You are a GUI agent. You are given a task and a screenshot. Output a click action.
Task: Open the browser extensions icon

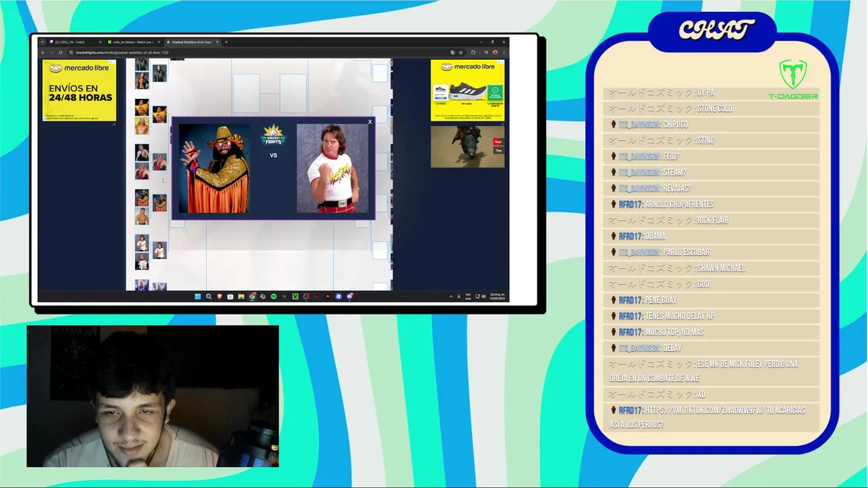473,52
